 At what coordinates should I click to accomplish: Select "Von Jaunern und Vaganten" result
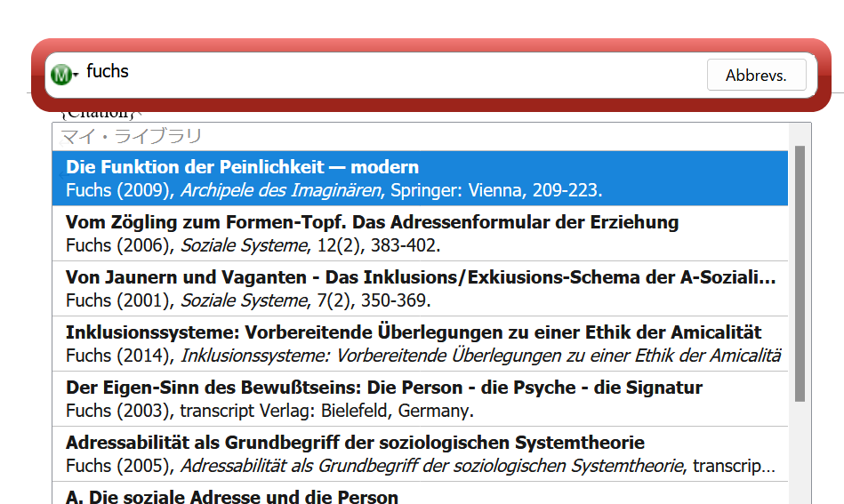pos(420,289)
